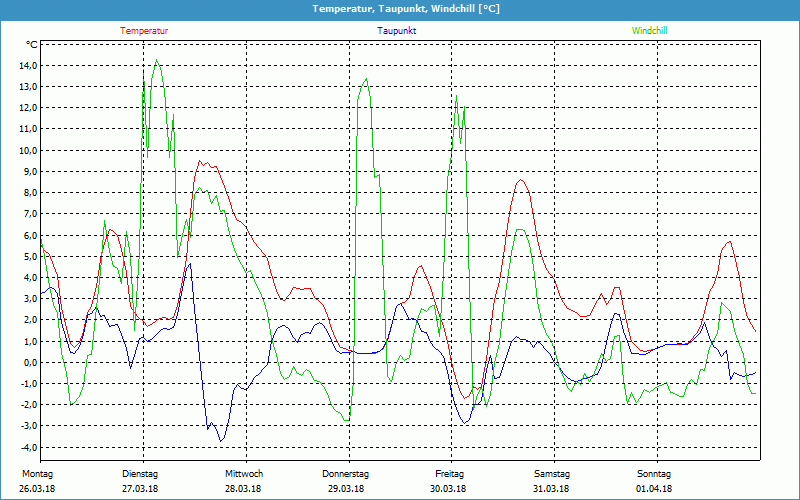Click the -1,0 y-axis value
Screen dimensions: 800x500
point(29,384)
